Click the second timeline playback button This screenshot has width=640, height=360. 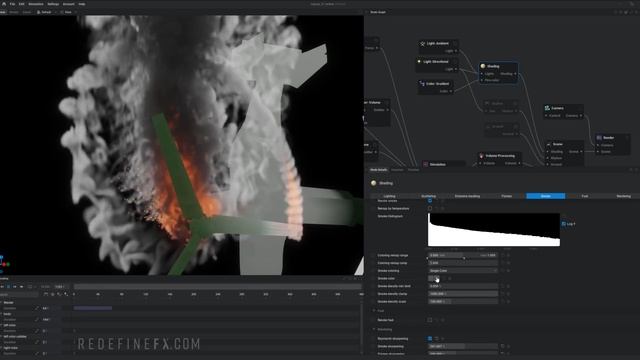pyautogui.click(x=9, y=287)
